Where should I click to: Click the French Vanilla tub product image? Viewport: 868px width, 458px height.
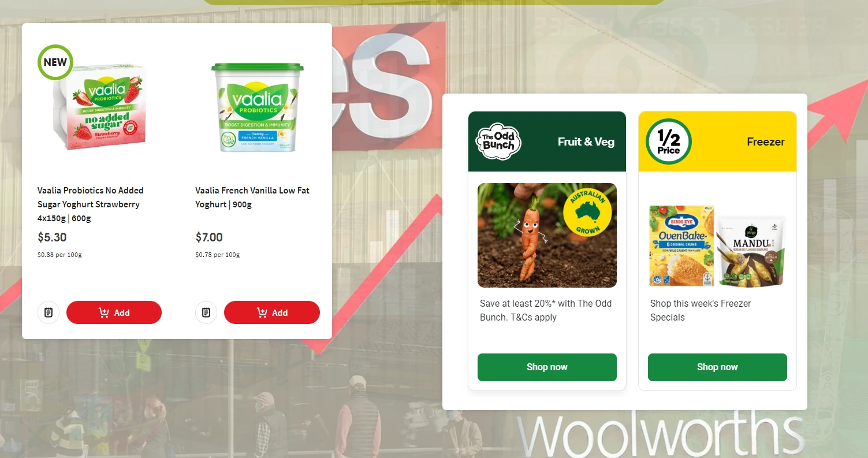click(x=257, y=107)
